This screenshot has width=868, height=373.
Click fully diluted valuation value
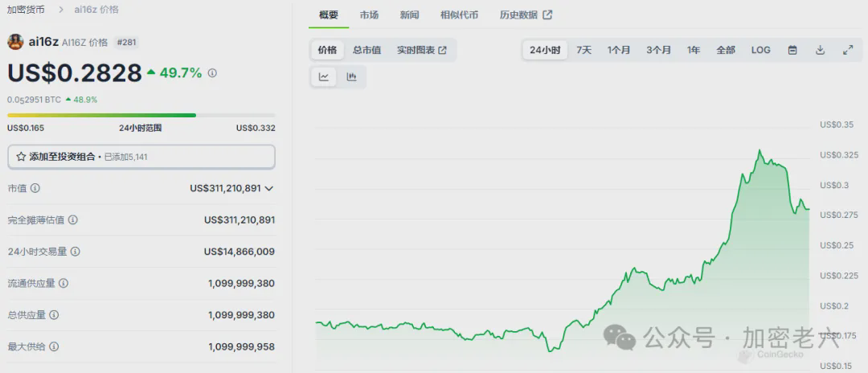[240, 219]
